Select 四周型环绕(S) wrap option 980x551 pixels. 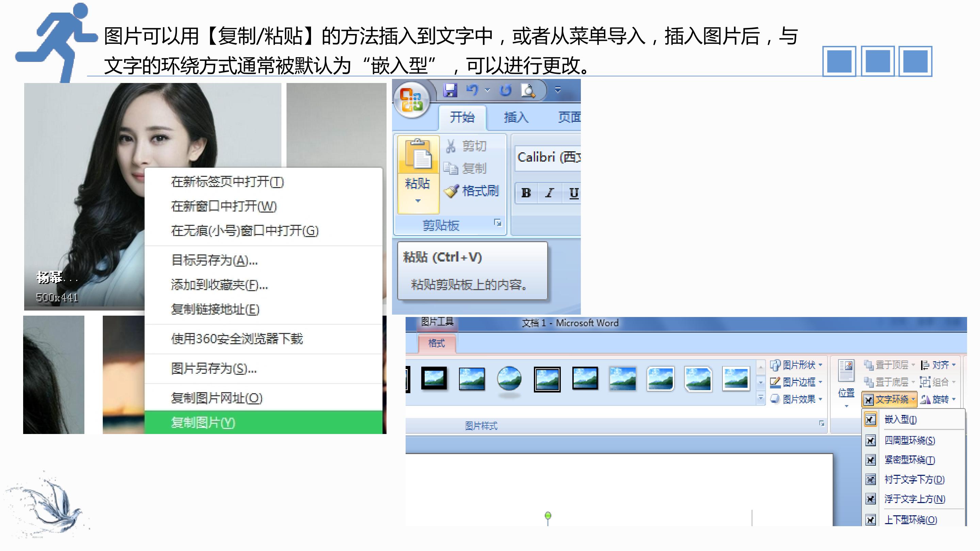coord(913,440)
